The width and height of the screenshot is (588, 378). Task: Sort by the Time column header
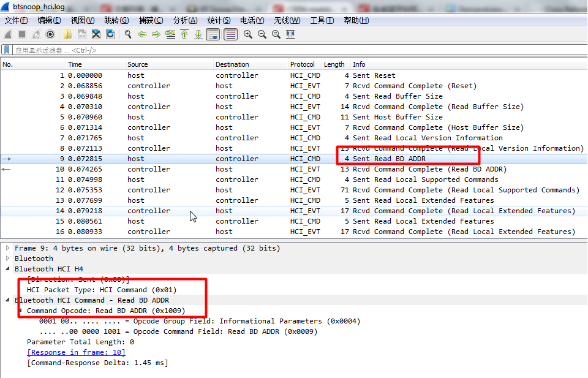[x=96, y=64]
